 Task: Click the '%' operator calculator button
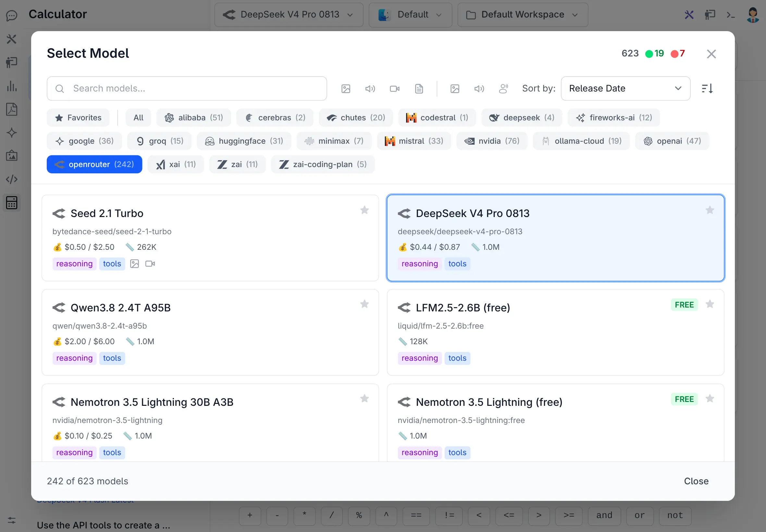[359, 516]
